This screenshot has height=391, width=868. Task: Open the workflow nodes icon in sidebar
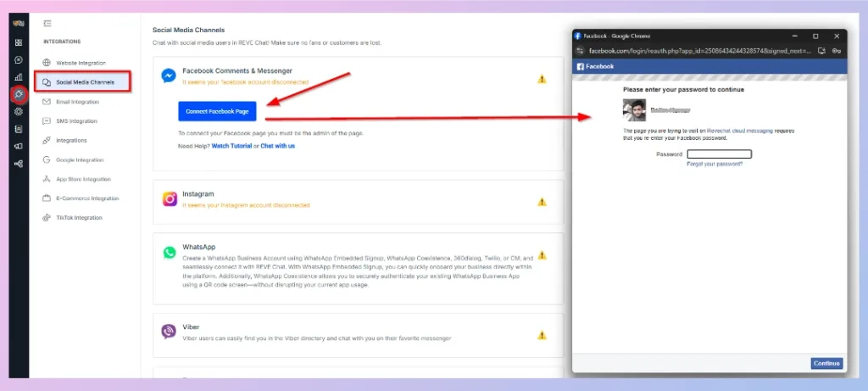(19, 164)
